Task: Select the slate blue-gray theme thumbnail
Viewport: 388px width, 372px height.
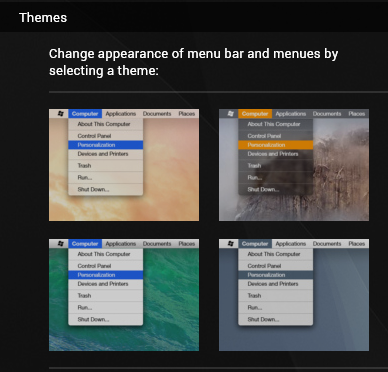Action: (x=294, y=295)
